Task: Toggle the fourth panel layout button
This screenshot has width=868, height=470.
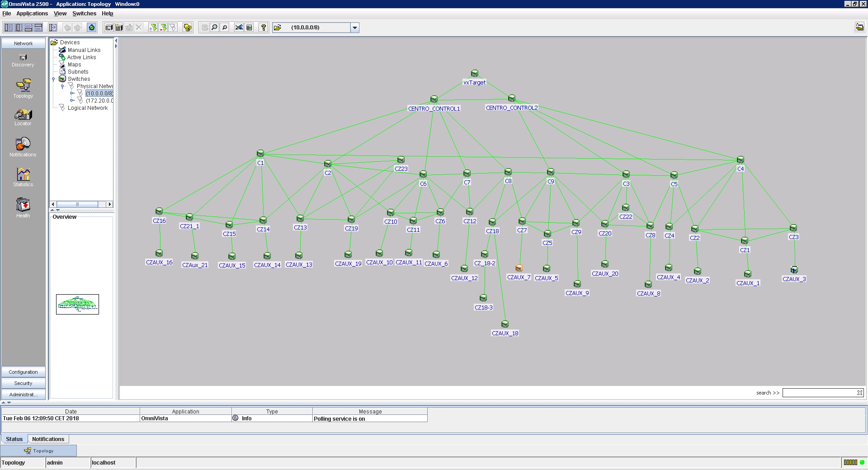Action: tap(38, 28)
